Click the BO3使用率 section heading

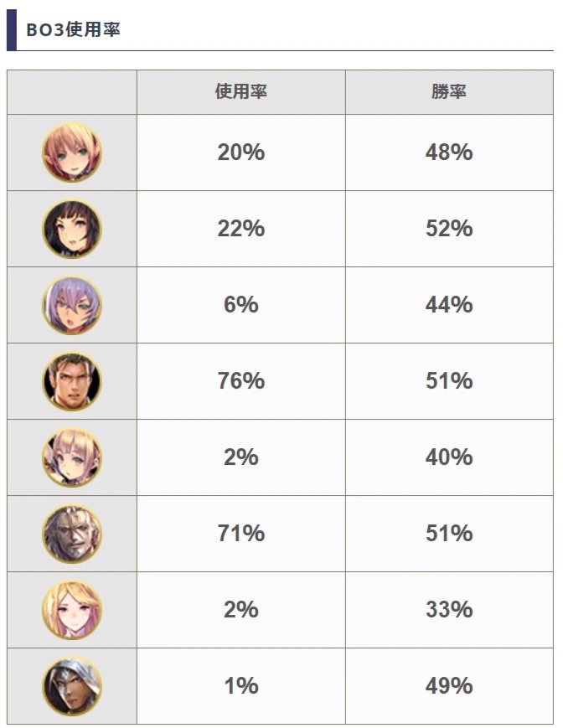click(74, 29)
